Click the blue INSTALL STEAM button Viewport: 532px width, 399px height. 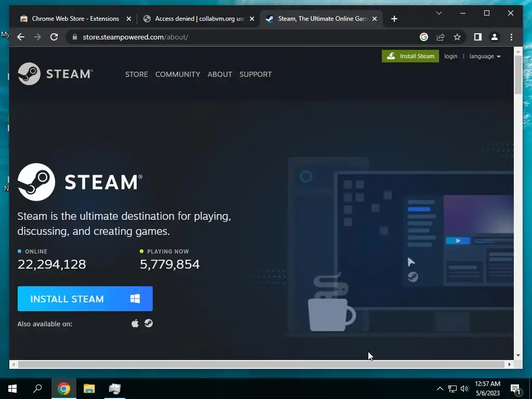[85, 299]
